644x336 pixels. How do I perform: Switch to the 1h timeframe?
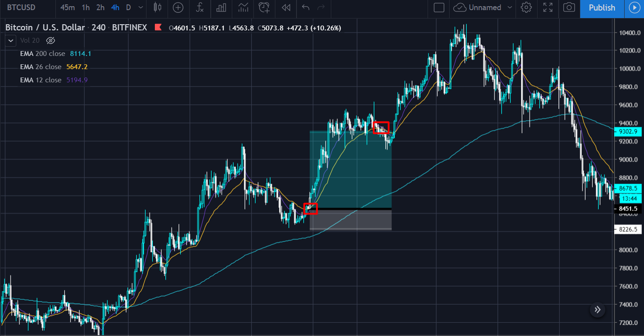click(x=85, y=7)
